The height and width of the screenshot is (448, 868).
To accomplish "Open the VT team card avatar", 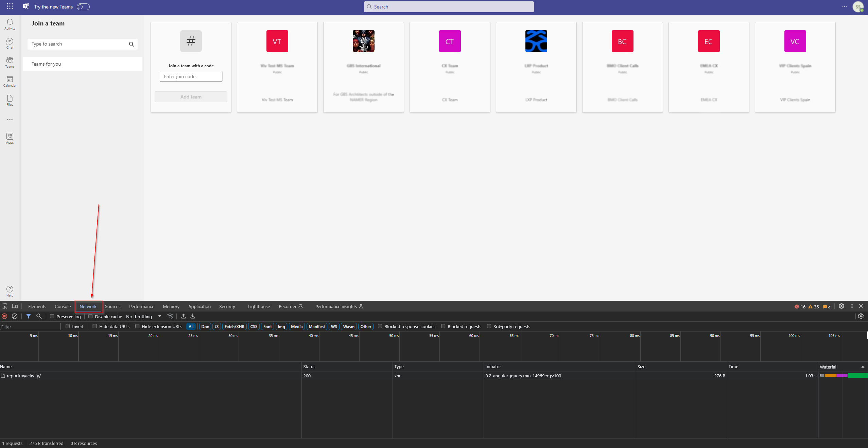I will tap(277, 41).
